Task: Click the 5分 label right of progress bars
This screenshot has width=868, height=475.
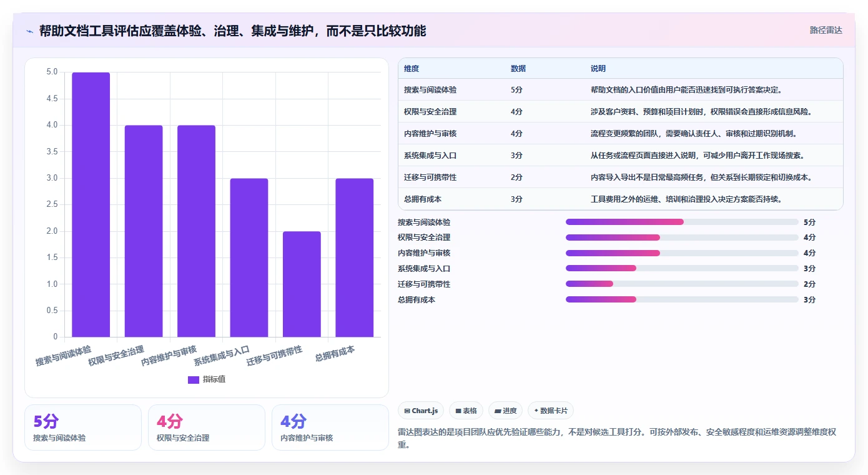Action: (809, 222)
